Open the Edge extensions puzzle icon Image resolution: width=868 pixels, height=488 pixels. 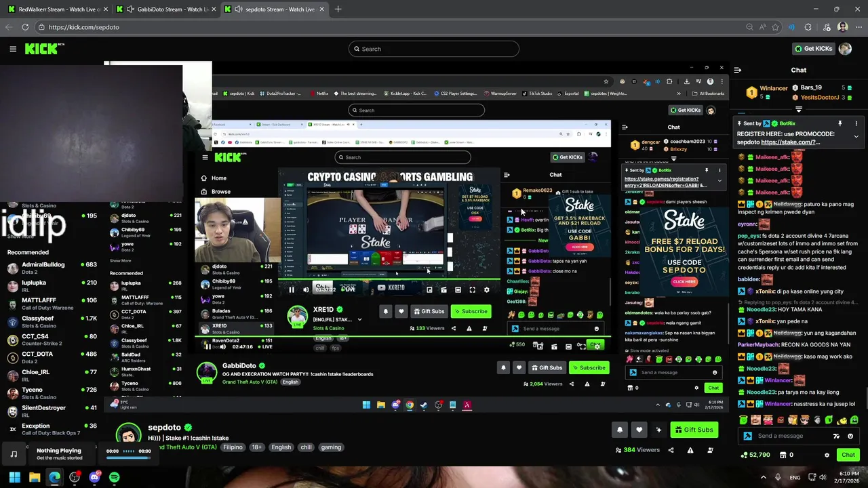pos(808,27)
